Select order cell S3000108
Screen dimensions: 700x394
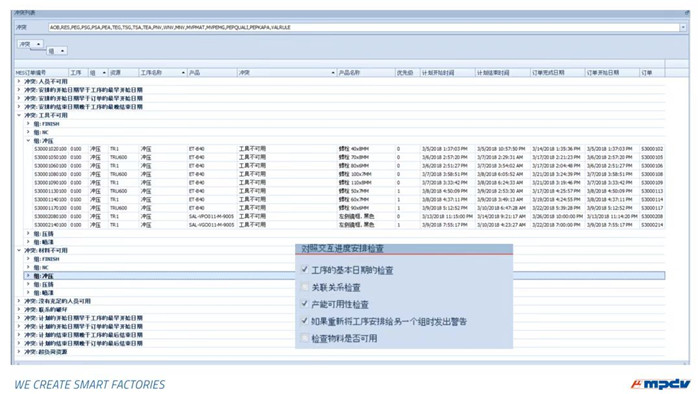652,174
